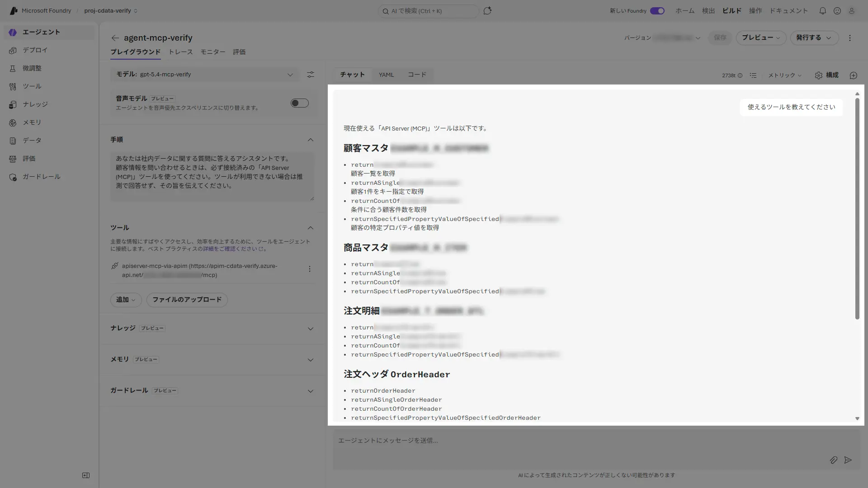Image resolution: width=868 pixels, height=488 pixels.
Task: Open the プレビュー dropdown button
Action: pos(761,38)
